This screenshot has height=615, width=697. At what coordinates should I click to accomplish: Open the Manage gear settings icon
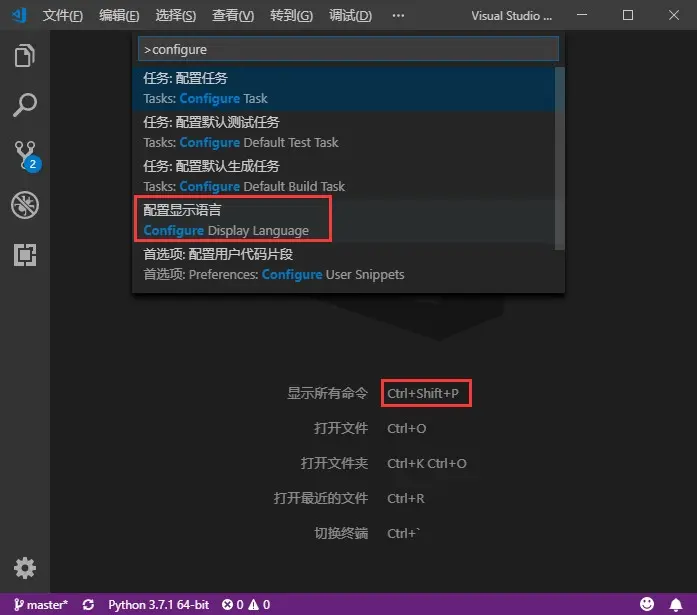click(25, 568)
